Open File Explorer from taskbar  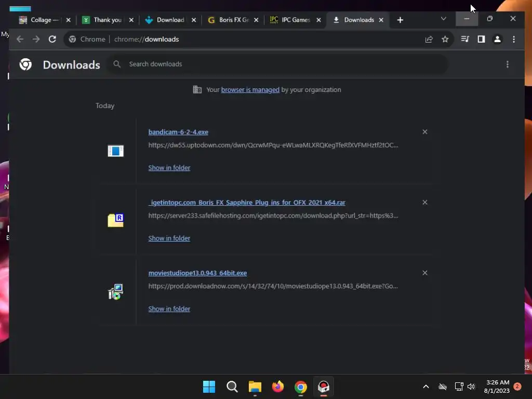coord(255,387)
